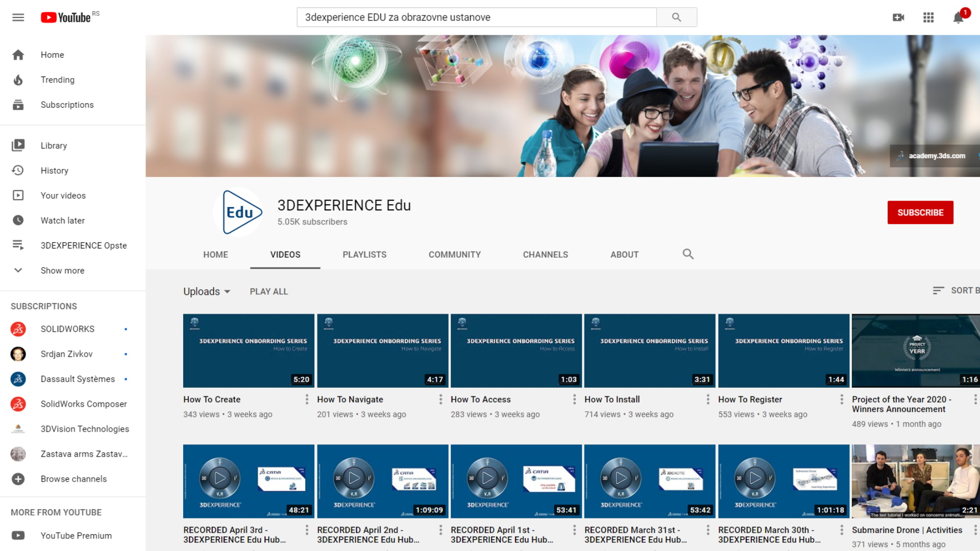
Task: Open options for RECORDED April 1st video
Action: coord(574,530)
